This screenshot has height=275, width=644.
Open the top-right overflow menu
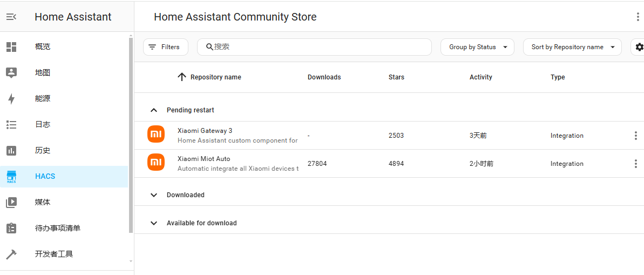pos(638,17)
